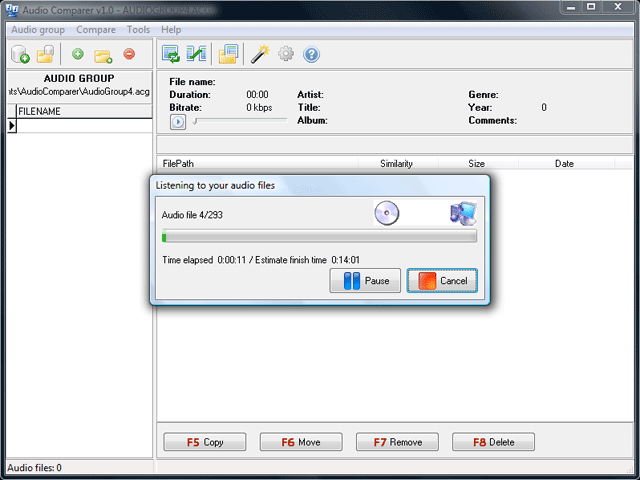The width and height of the screenshot is (640, 480).
Task: Open audio group folder icon
Action: tap(45, 54)
